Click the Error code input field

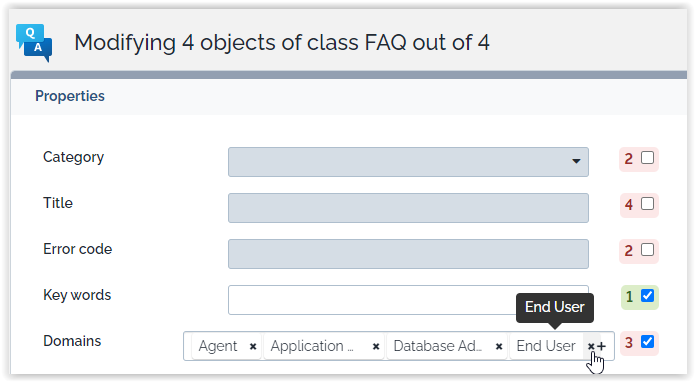(x=408, y=254)
